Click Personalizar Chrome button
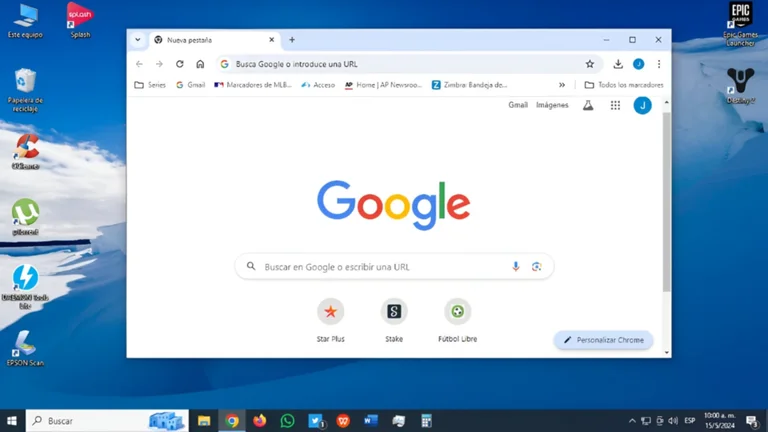This screenshot has width=768, height=432. pos(603,340)
